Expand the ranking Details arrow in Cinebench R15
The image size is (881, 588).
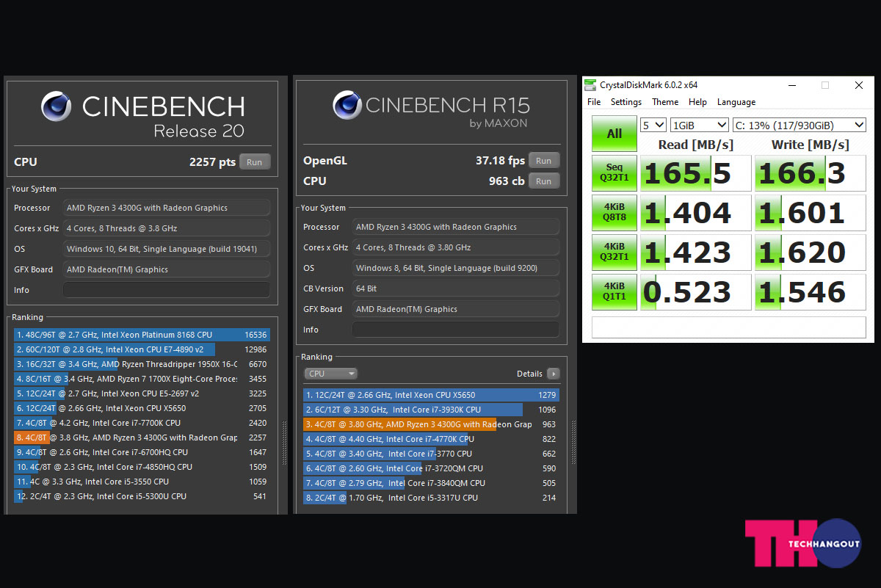(554, 374)
